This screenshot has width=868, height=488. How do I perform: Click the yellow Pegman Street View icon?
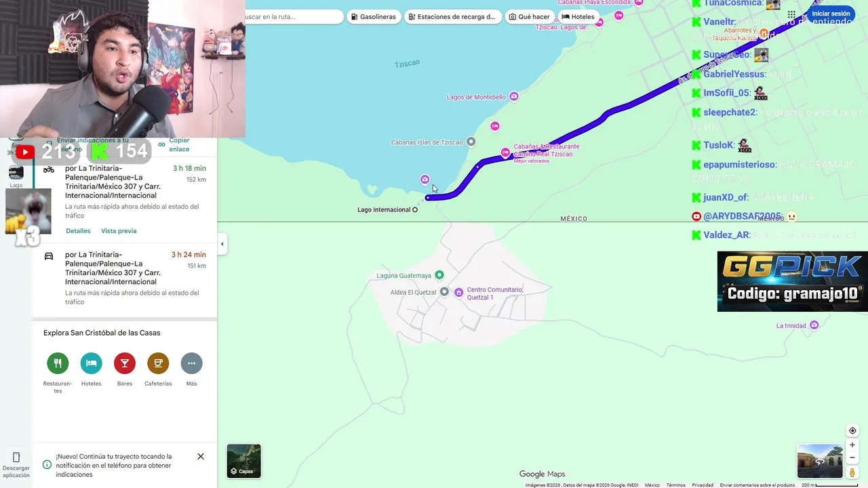tap(852, 472)
